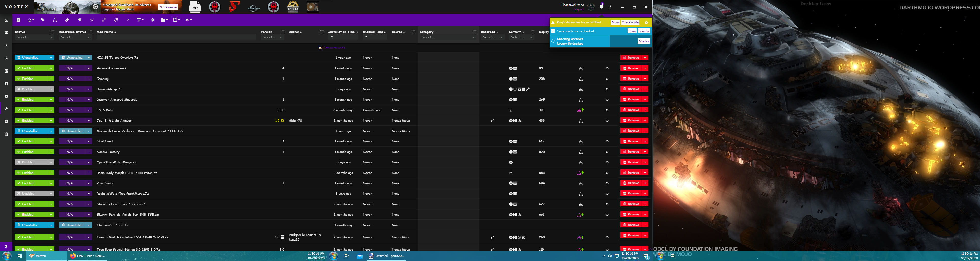980x261 pixels.
Task: Open the Reference Status filter dropdown
Action: pyautogui.click(x=75, y=37)
